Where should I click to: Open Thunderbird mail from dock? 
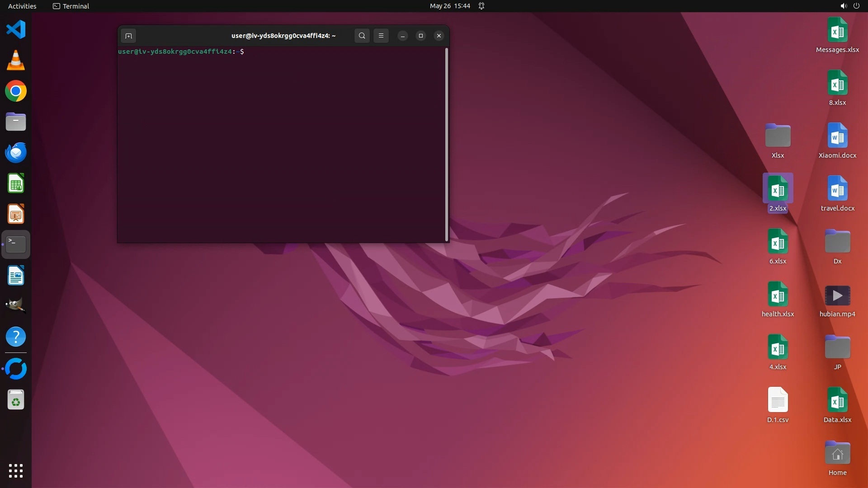(16, 153)
